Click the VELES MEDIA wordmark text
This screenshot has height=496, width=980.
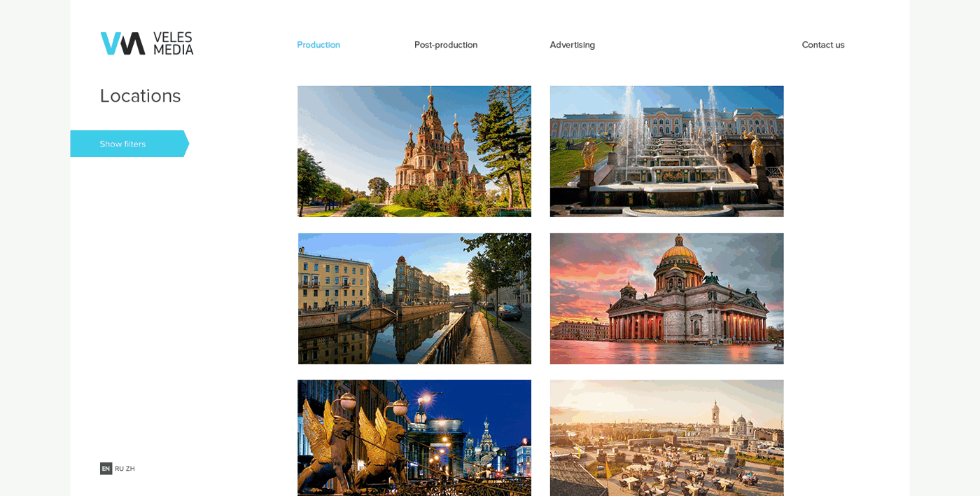click(173, 43)
